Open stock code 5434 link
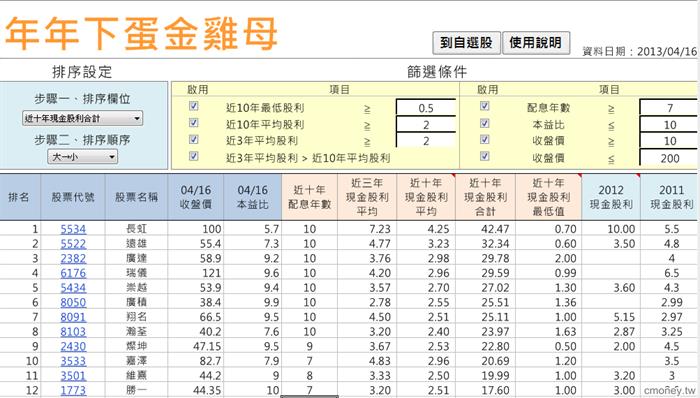700x398 pixels. 73,288
